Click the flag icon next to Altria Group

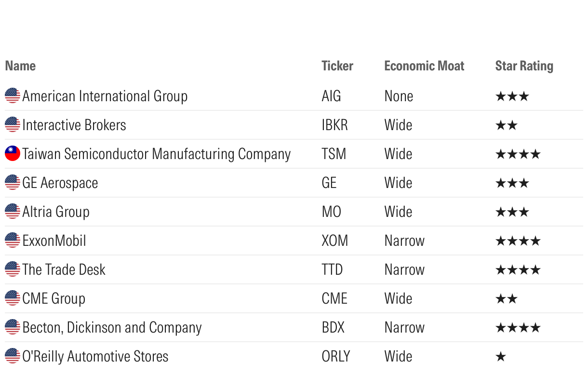(x=13, y=212)
